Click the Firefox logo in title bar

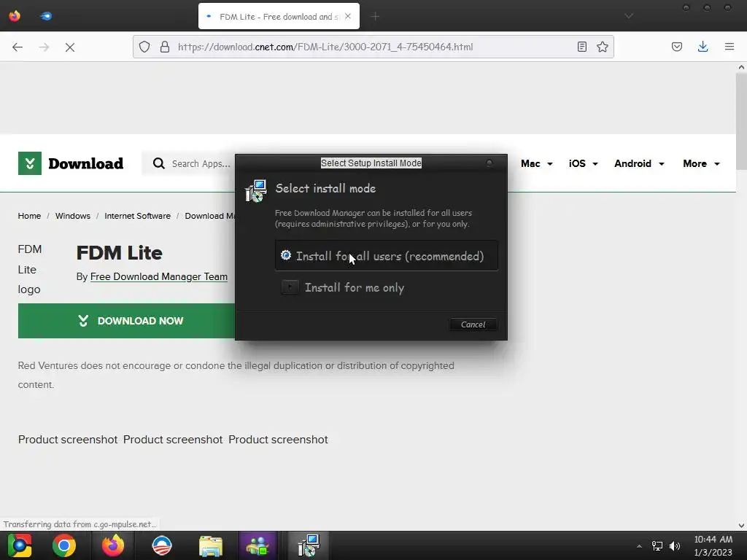[x=15, y=16]
